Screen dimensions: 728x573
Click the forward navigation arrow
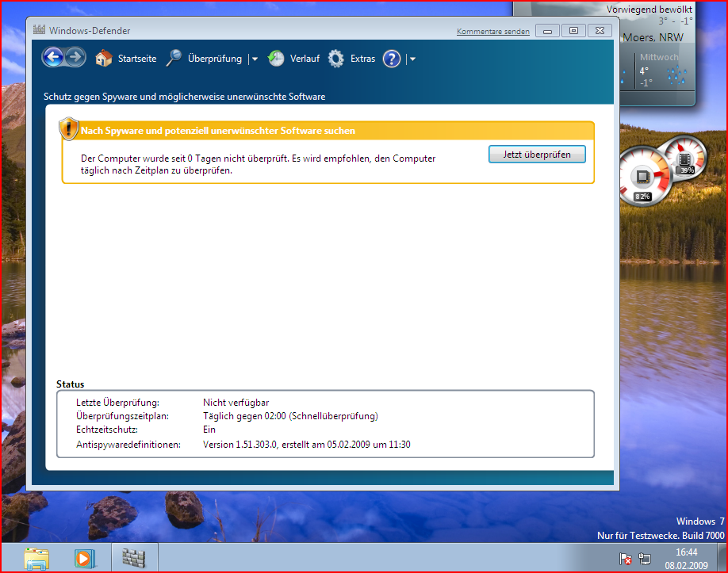pos(75,58)
